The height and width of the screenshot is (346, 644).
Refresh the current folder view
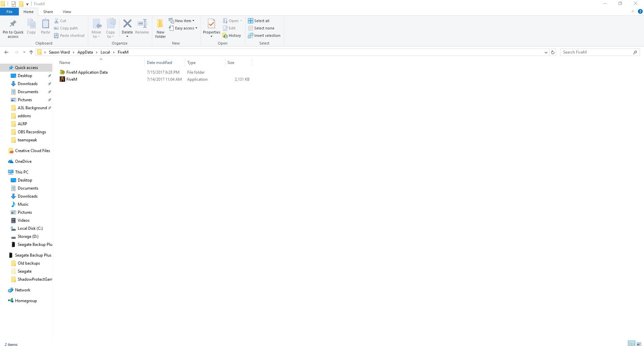pos(553,52)
